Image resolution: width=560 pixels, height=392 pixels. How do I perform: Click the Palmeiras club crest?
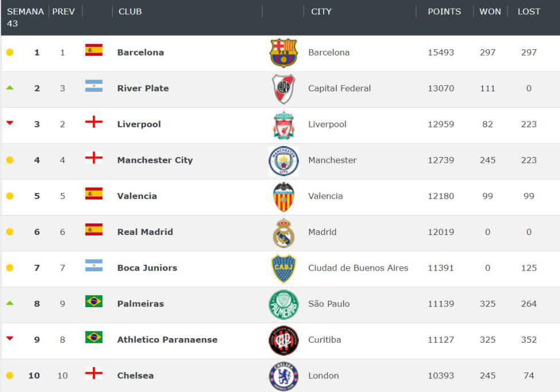[283, 304]
